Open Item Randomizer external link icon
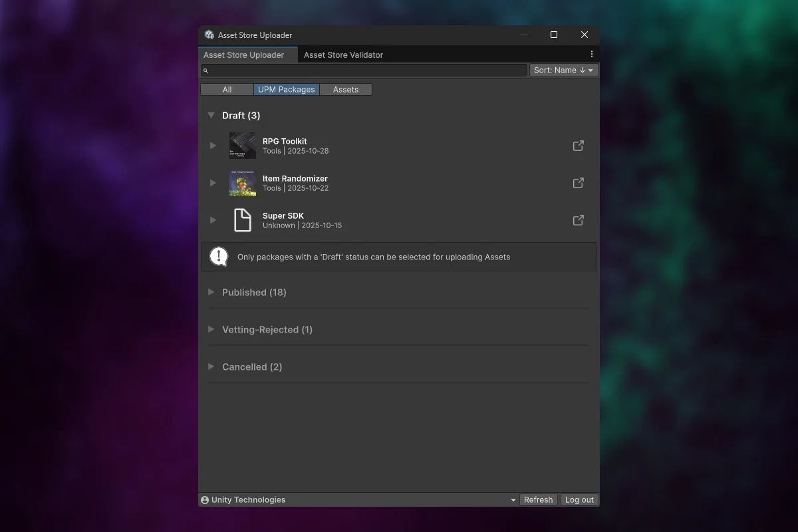The width and height of the screenshot is (798, 532). 578,183
